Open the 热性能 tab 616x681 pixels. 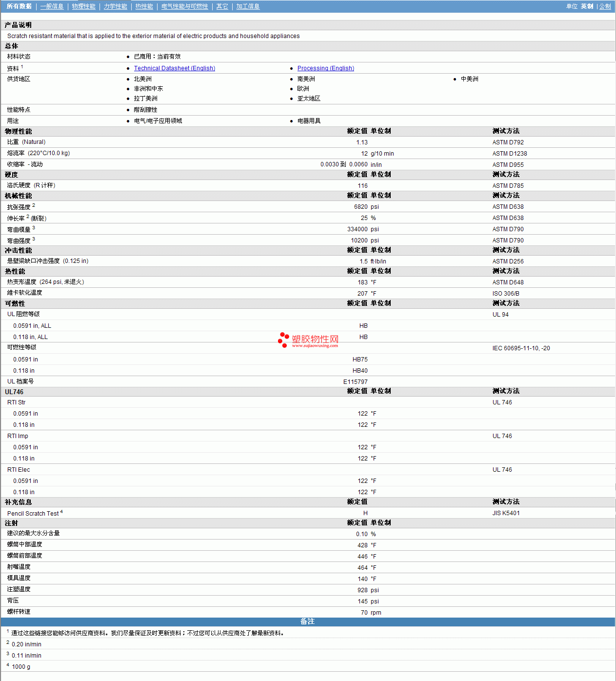[144, 6]
